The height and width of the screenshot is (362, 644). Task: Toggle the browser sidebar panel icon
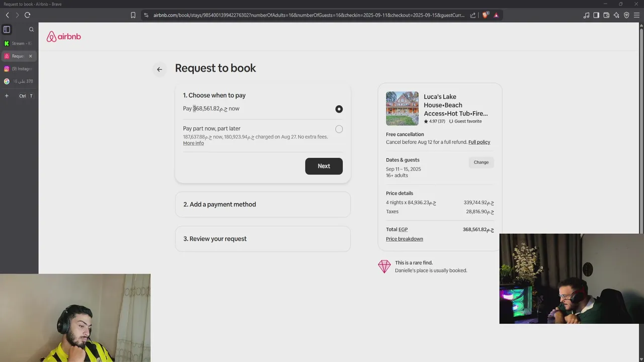(x=596, y=15)
